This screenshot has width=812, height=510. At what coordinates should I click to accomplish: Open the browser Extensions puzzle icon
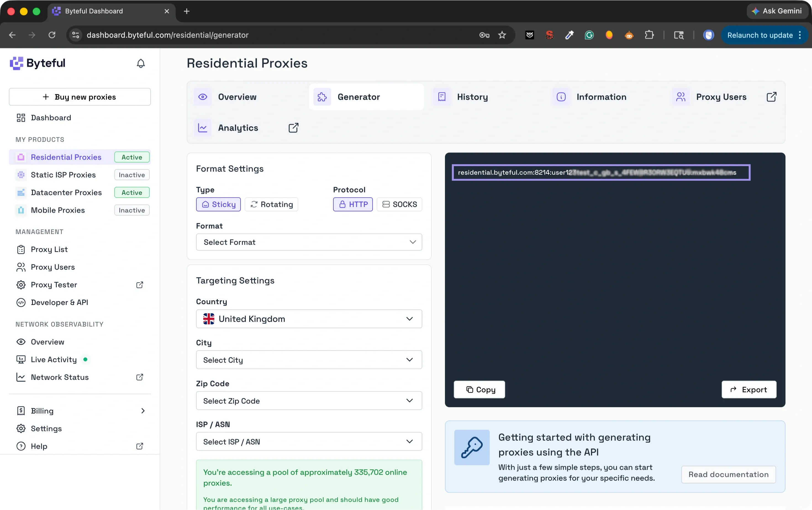tap(649, 35)
